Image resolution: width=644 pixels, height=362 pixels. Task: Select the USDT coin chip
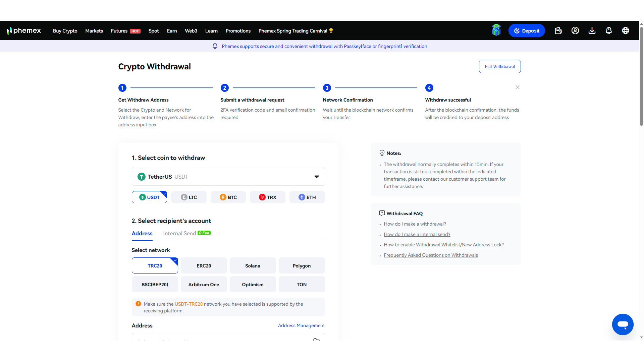(149, 197)
